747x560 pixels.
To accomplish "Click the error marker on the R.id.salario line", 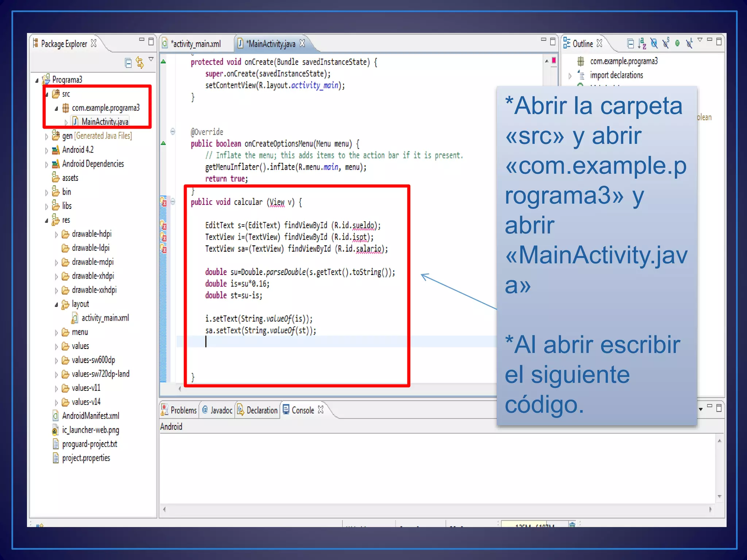I will tap(163, 249).
